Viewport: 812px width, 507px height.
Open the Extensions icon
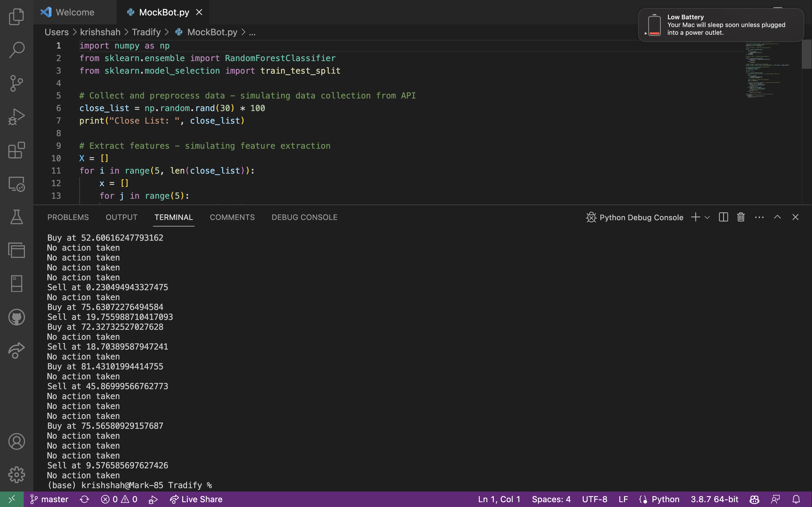click(x=16, y=151)
